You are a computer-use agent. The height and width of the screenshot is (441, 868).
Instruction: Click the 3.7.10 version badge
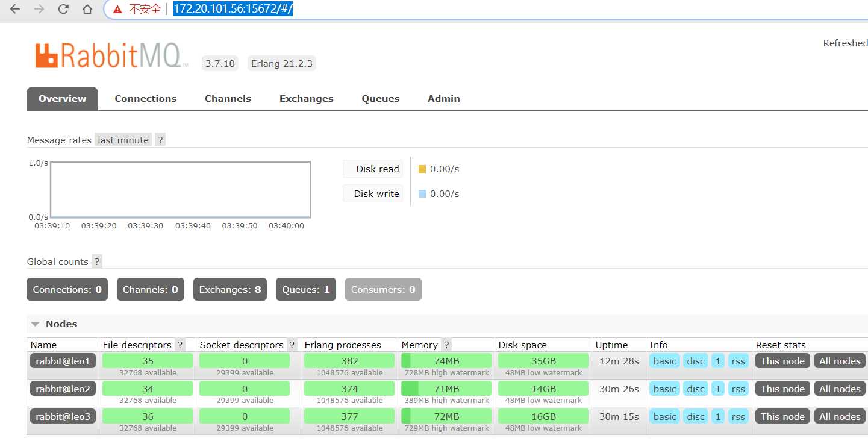[220, 63]
